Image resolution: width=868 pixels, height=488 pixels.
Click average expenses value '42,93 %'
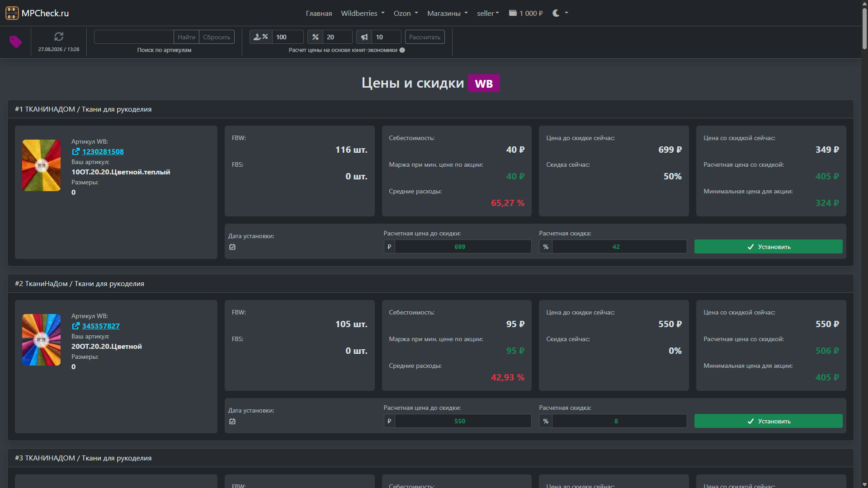508,377
